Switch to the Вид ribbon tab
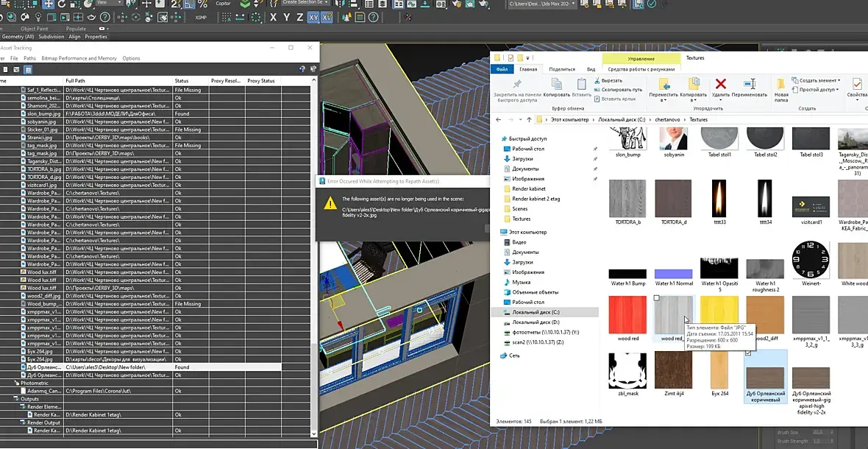868x449 pixels. [591, 69]
